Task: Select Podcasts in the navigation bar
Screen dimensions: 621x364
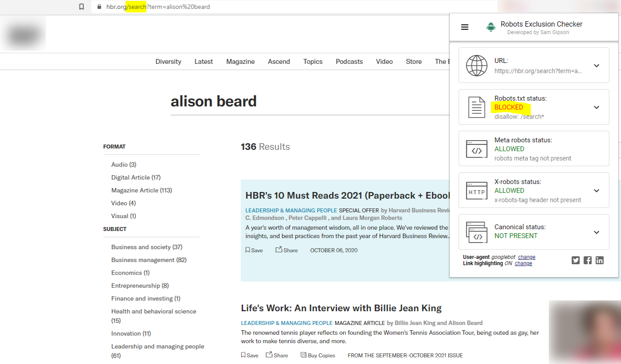Action: tap(349, 62)
